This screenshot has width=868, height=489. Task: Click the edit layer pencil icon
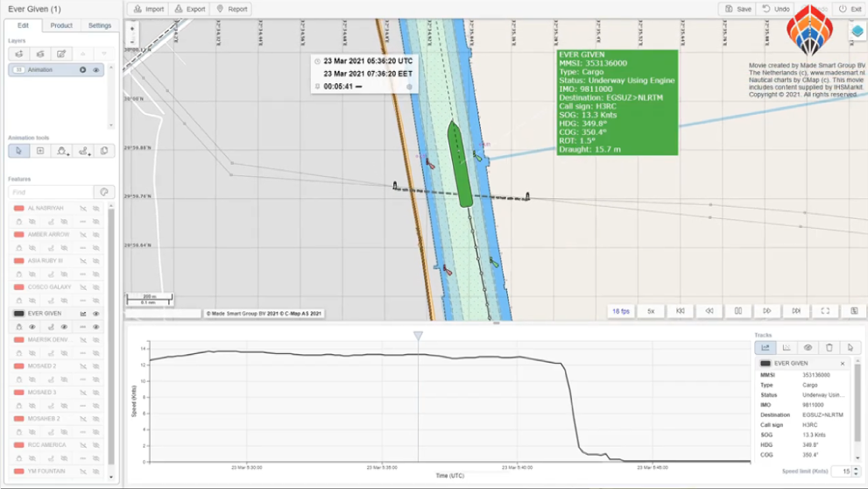pos(61,53)
